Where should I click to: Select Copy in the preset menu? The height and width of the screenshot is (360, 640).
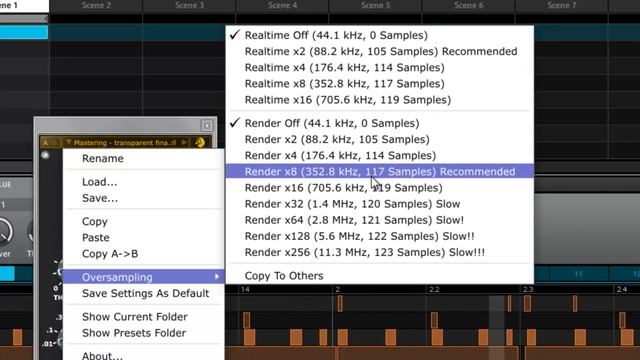point(95,222)
